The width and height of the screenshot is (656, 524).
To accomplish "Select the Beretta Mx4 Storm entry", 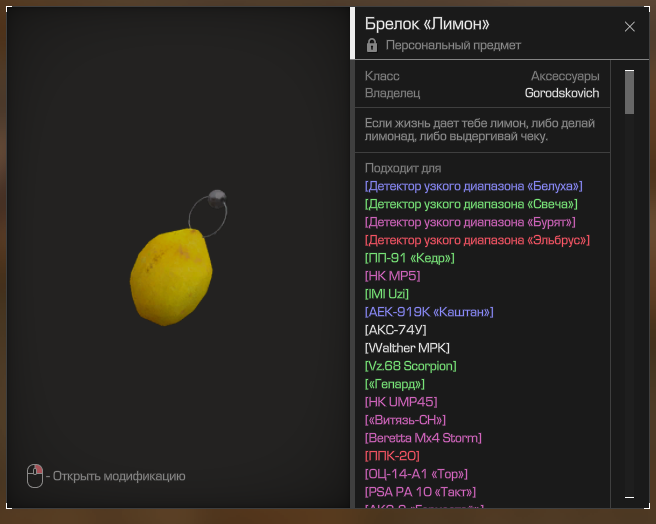I will pos(423,438).
